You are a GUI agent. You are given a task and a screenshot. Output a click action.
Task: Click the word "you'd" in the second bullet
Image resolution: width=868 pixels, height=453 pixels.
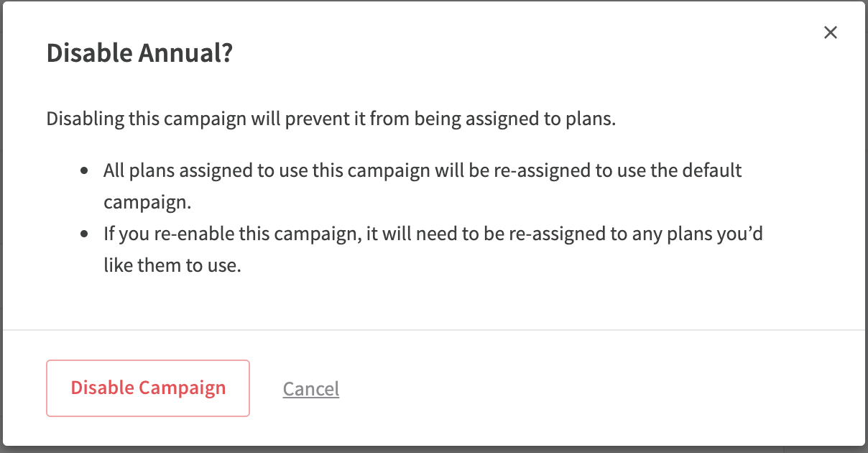tap(742, 235)
